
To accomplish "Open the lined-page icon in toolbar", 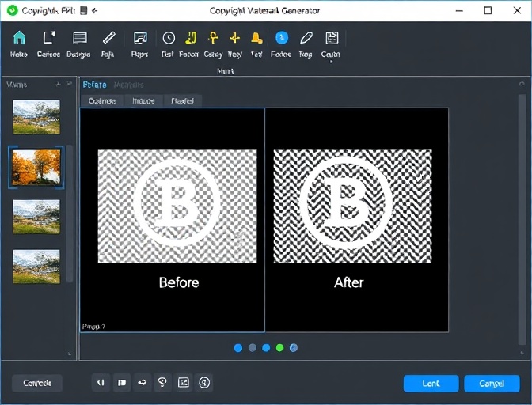I will click(80, 38).
